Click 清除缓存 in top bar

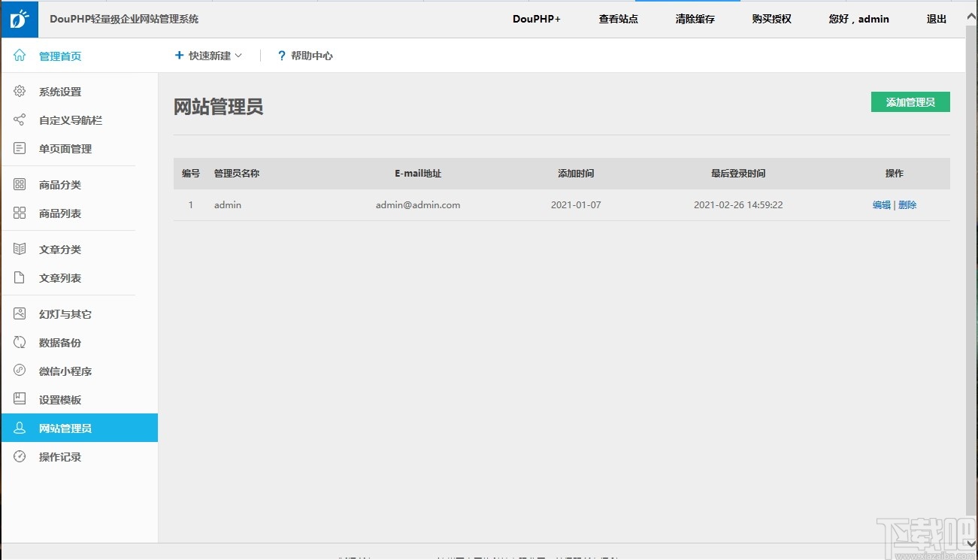(695, 19)
